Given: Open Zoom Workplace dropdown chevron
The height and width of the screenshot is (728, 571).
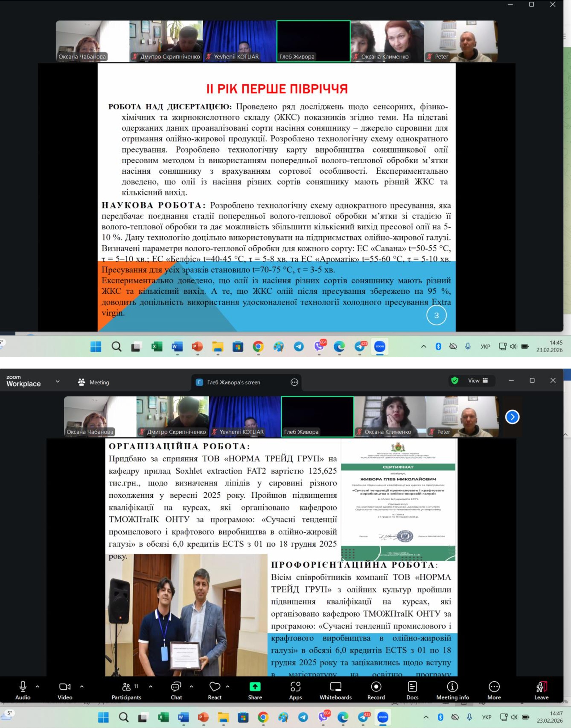Looking at the screenshot, I should click(57, 381).
